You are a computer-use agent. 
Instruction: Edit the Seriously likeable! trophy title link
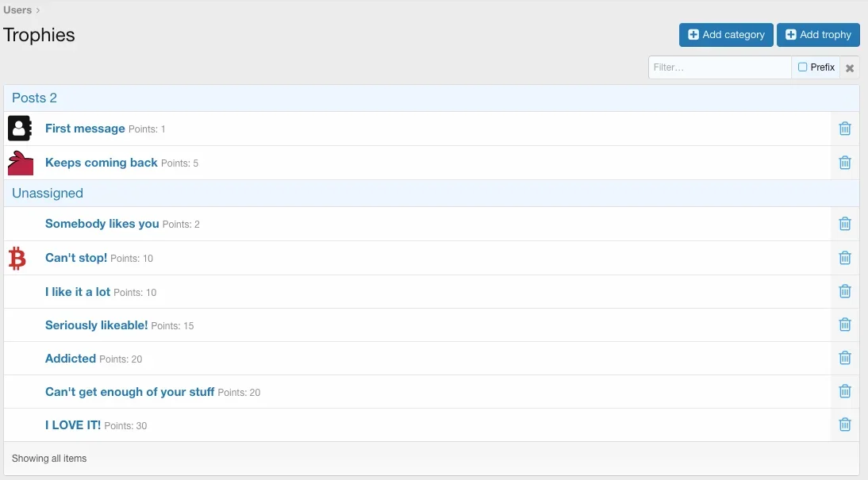96,325
